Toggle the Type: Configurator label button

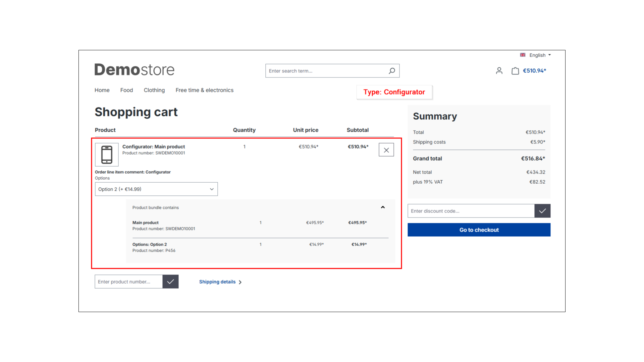coord(394,92)
